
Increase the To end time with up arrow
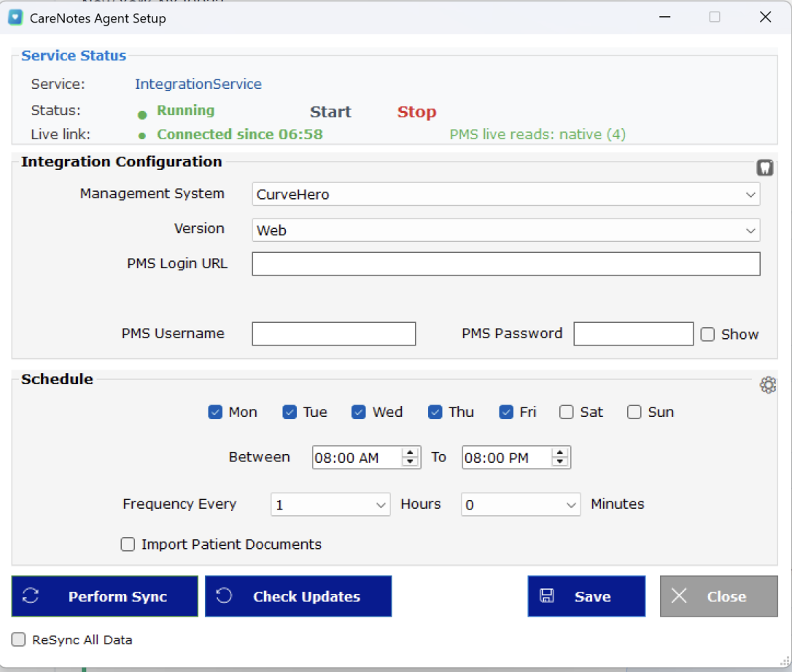click(559, 453)
